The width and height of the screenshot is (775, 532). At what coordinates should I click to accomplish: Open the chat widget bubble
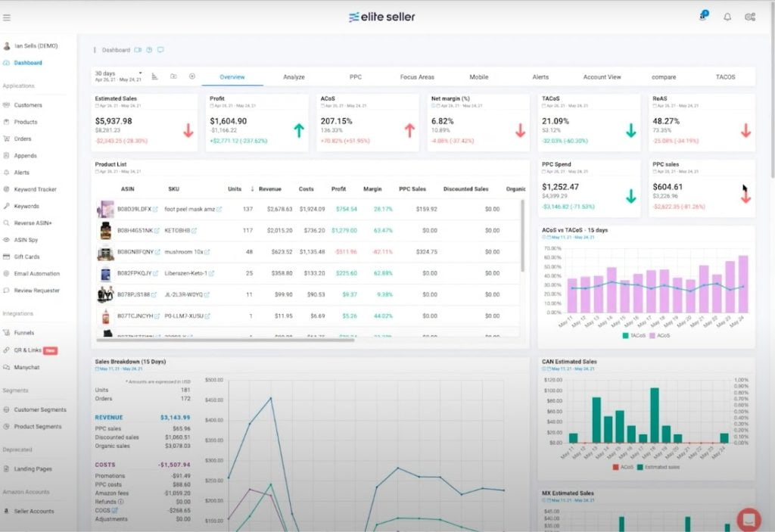pyautogui.click(x=749, y=519)
